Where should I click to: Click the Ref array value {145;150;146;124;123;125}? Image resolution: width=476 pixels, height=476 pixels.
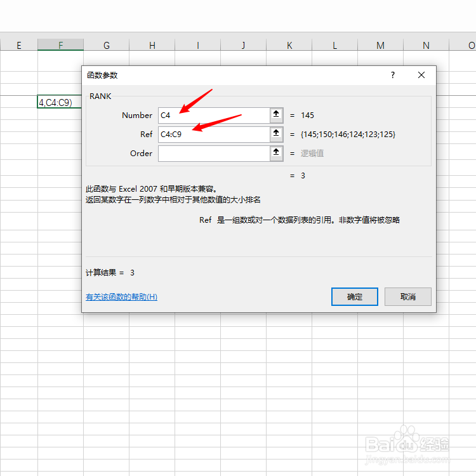(x=348, y=134)
